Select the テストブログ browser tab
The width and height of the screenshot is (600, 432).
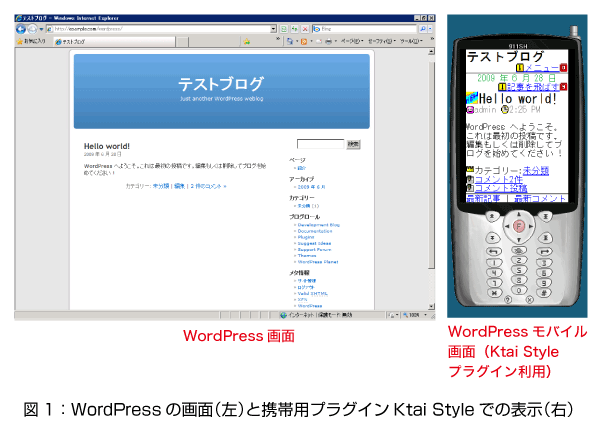click(x=114, y=41)
